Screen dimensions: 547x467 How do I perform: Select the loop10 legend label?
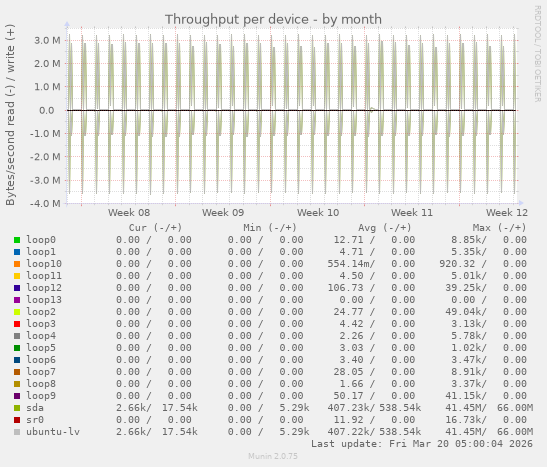pos(44,264)
